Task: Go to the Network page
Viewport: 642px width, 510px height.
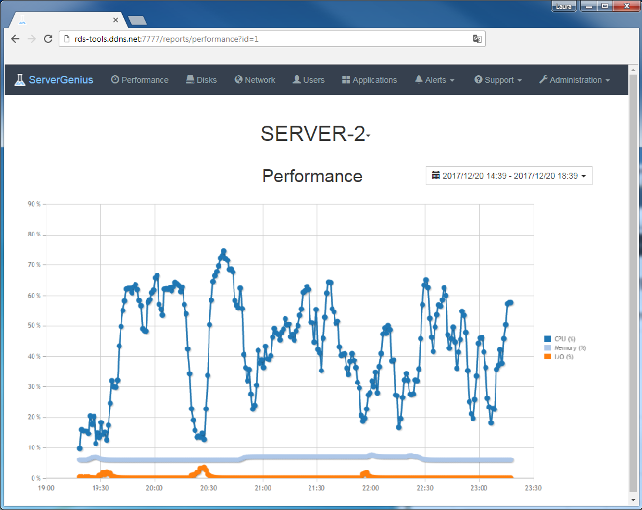Action: [x=259, y=80]
